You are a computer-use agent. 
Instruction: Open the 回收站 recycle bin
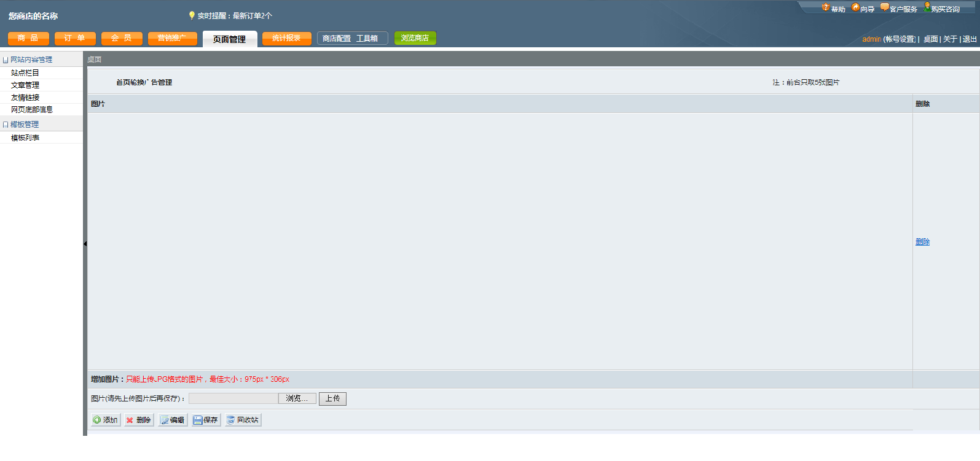243,420
